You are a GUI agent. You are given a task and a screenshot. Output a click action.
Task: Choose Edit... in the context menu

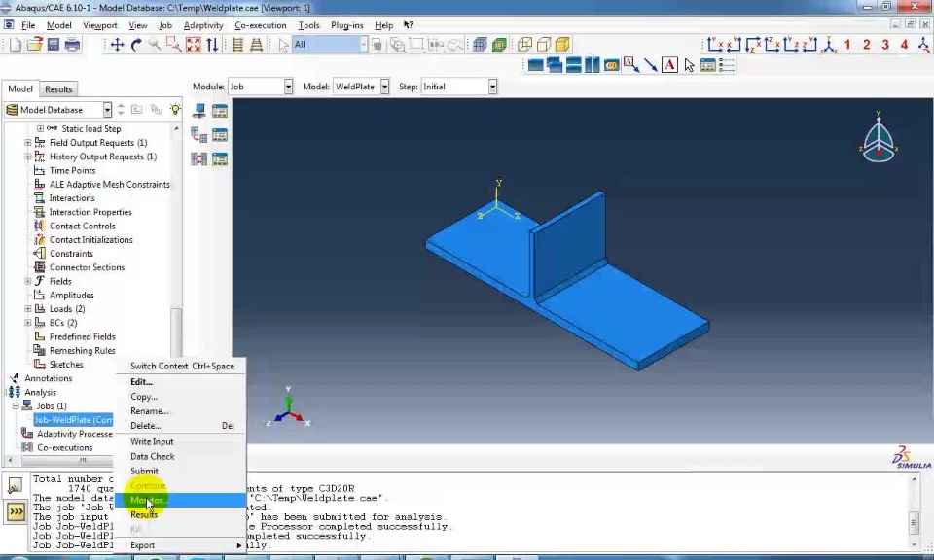pyautogui.click(x=181, y=381)
